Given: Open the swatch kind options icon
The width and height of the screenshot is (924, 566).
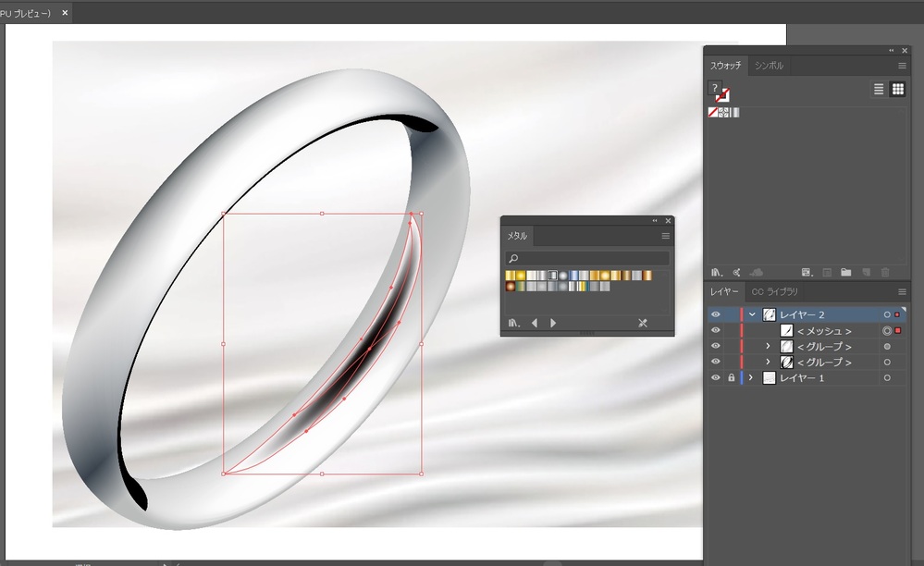Looking at the screenshot, I should tap(807, 272).
